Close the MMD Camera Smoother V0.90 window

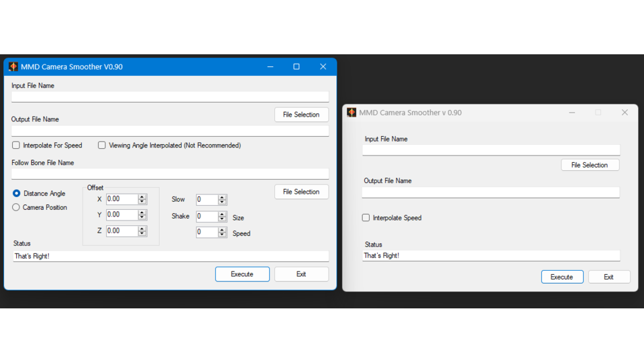click(x=323, y=66)
